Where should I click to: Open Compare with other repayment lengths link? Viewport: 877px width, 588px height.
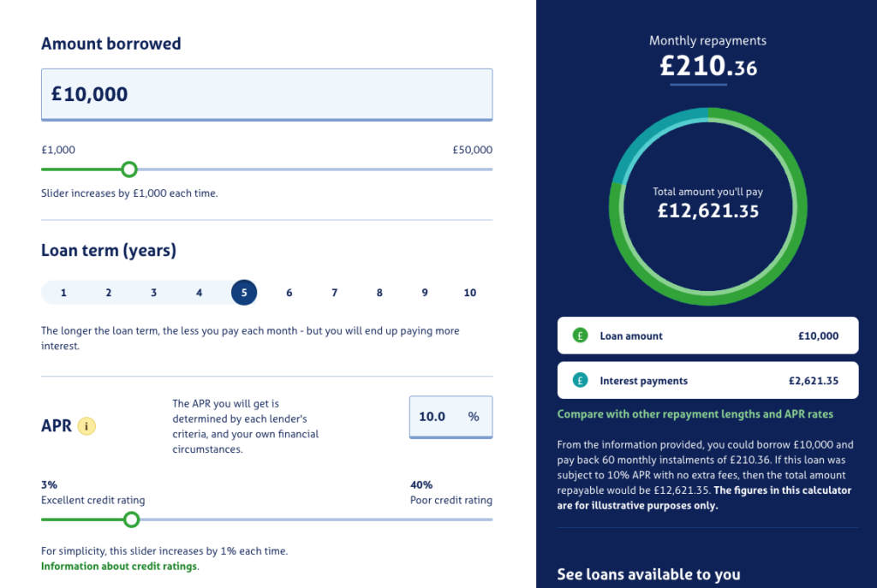coord(695,414)
